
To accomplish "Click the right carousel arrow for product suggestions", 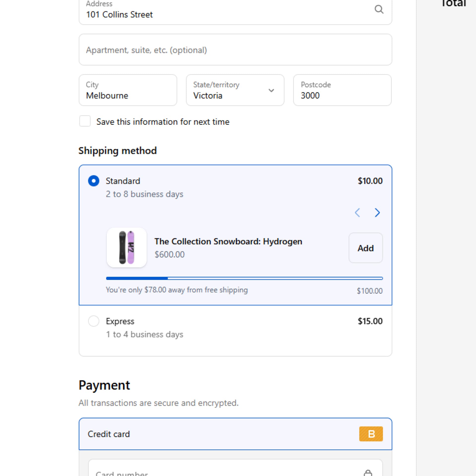I will click(x=377, y=212).
